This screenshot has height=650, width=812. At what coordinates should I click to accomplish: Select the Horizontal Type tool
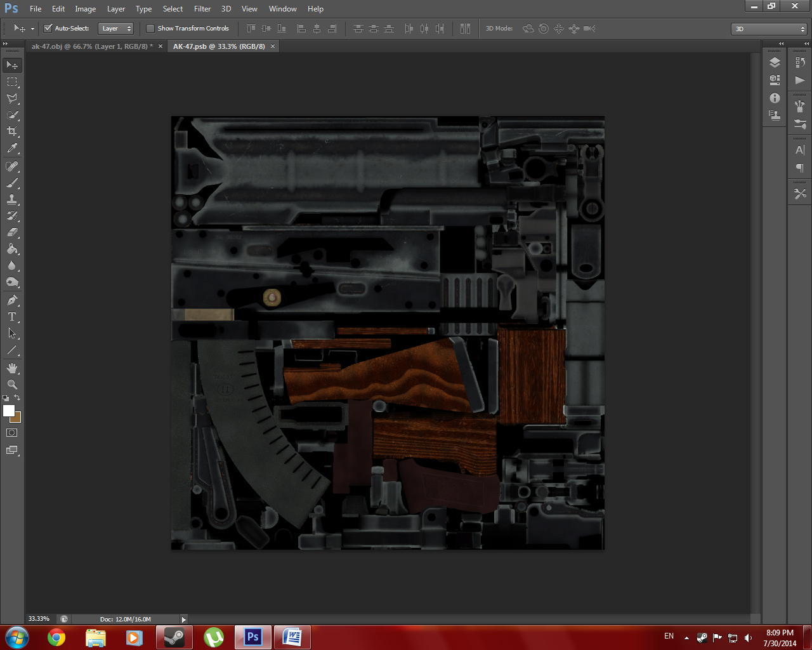click(12, 317)
